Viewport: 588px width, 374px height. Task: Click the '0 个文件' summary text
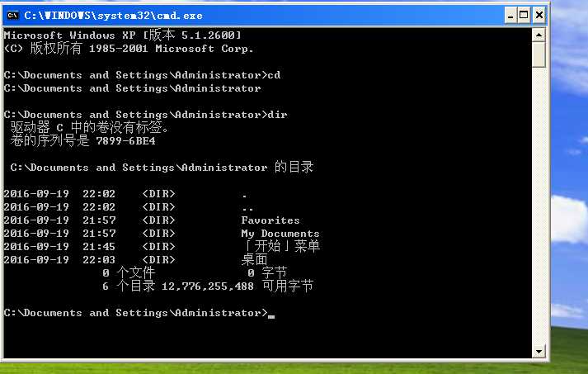(x=129, y=273)
